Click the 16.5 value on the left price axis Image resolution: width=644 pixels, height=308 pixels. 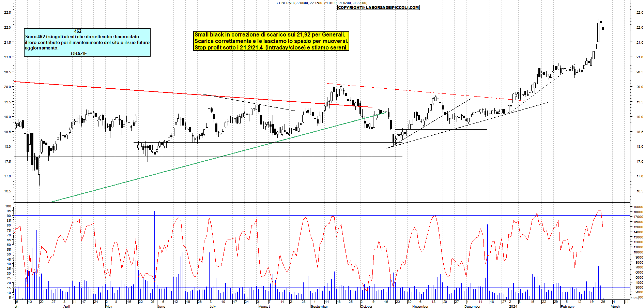[x=7, y=191]
